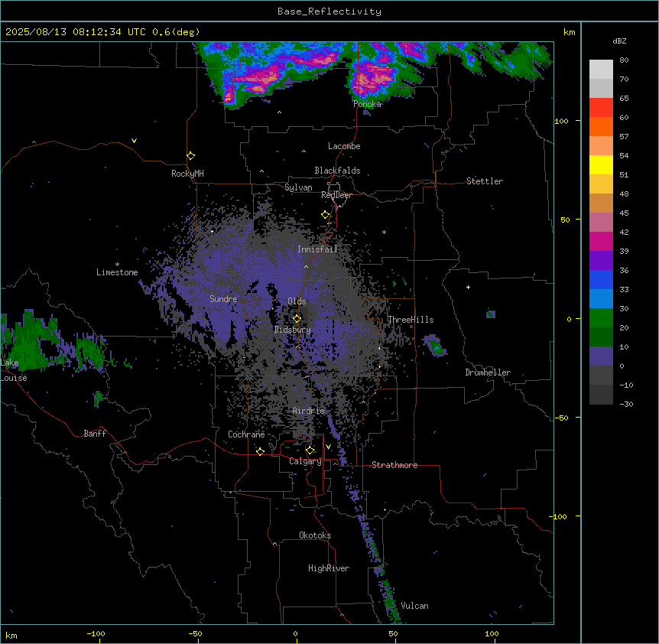Screen dimensions: 659x644
Task: Select the Innisfail label
Action: click(317, 249)
